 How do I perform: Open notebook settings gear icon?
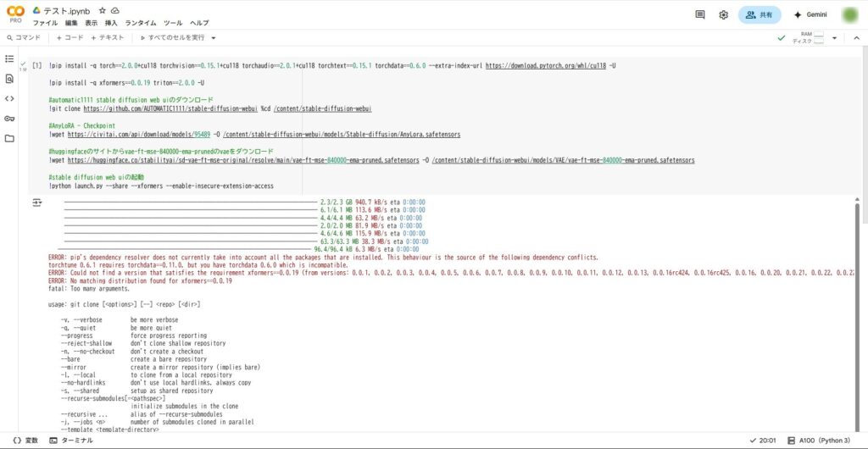pyautogui.click(x=724, y=15)
